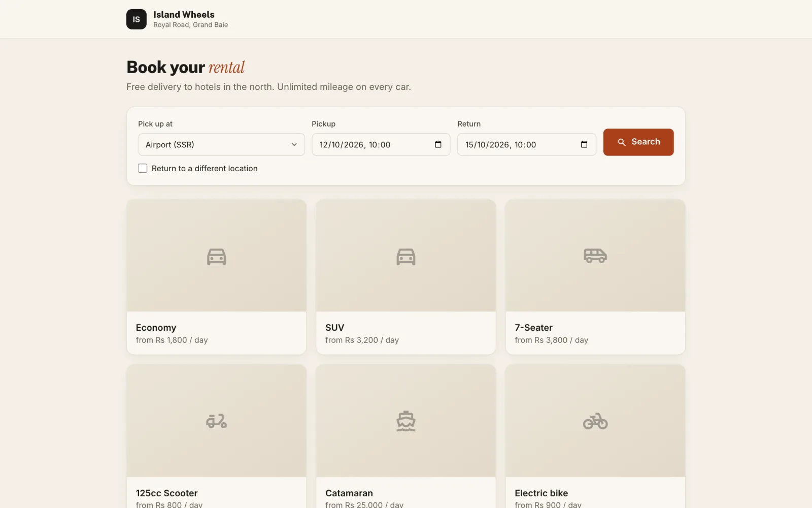Click the Catamaran boat icon
Image resolution: width=812 pixels, height=508 pixels.
point(405,421)
